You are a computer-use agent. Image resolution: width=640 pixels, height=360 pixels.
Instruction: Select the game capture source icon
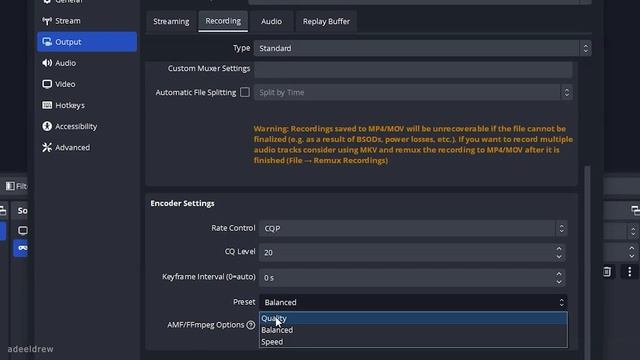coord(22,248)
